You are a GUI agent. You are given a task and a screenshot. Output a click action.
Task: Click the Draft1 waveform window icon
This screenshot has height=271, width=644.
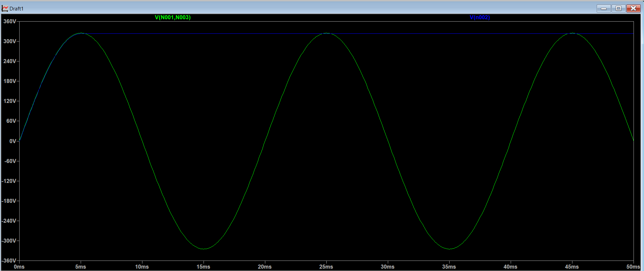[x=5, y=8]
